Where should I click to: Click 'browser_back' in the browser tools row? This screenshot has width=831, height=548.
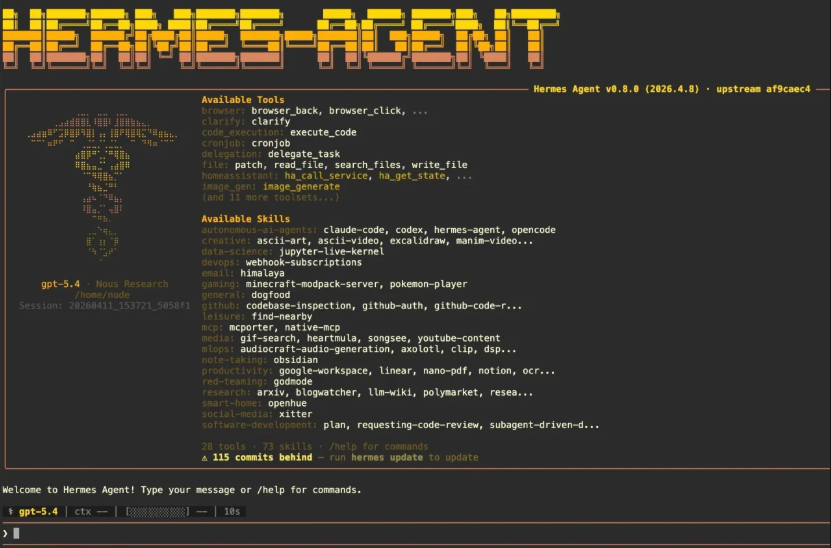pyautogui.click(x=284, y=111)
